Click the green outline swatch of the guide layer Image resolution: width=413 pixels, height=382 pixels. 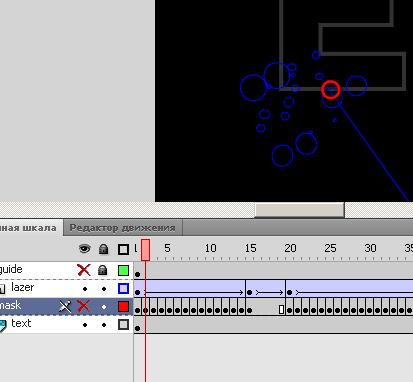[123, 270]
